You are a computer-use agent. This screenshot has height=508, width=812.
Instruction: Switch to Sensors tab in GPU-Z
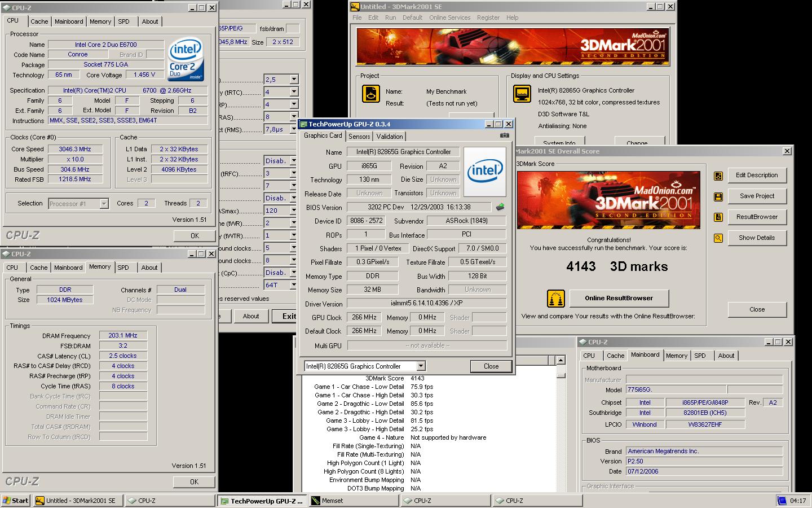(359, 137)
